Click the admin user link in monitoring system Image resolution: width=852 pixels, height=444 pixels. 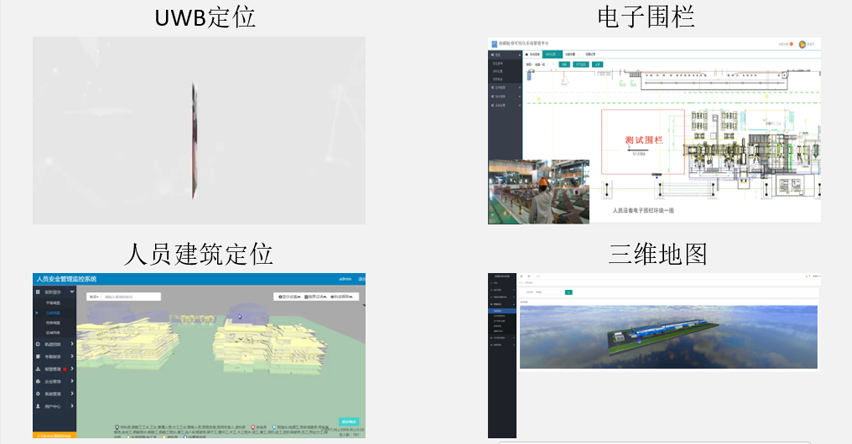pos(345,279)
